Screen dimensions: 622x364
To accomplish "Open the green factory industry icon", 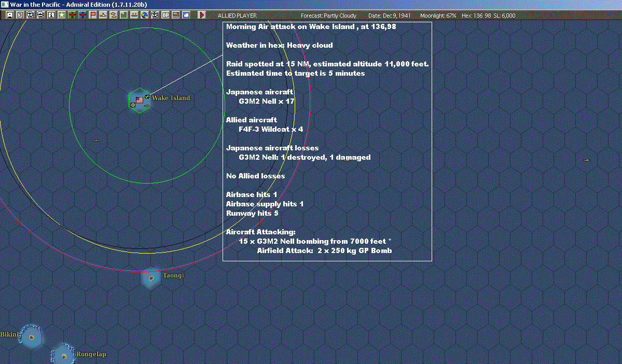I will tap(124, 15).
